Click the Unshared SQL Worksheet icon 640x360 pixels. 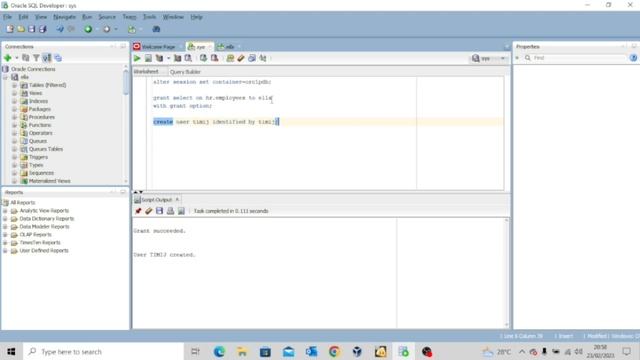tap(230, 58)
